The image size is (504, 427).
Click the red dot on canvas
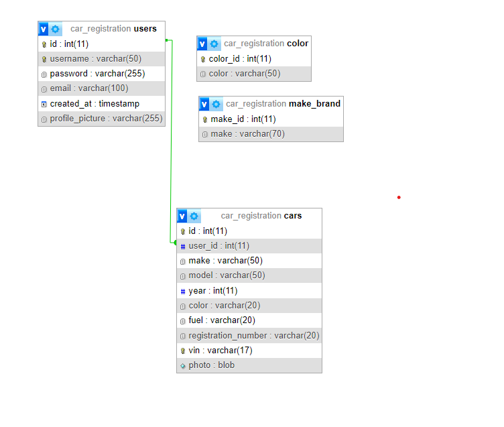(399, 197)
